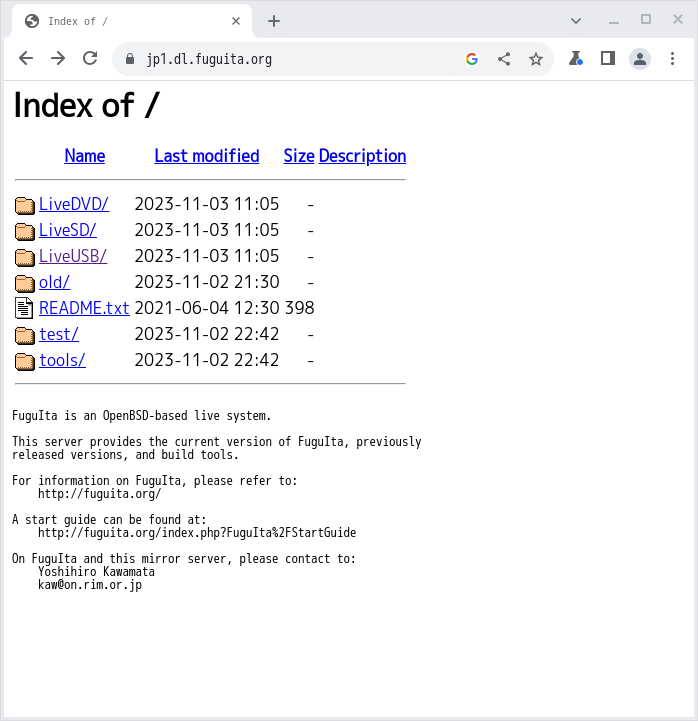Reload the page
The image size is (698, 721).
90,59
